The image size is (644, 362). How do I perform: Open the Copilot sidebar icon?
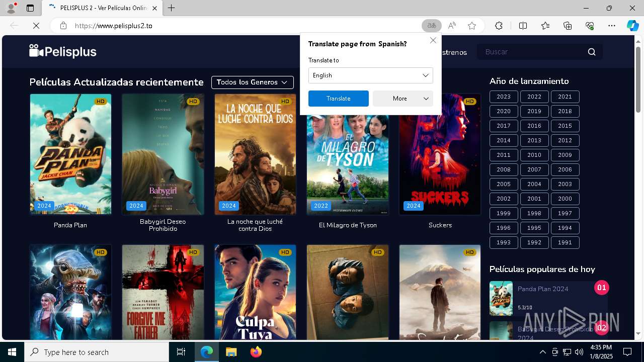[632, 26]
